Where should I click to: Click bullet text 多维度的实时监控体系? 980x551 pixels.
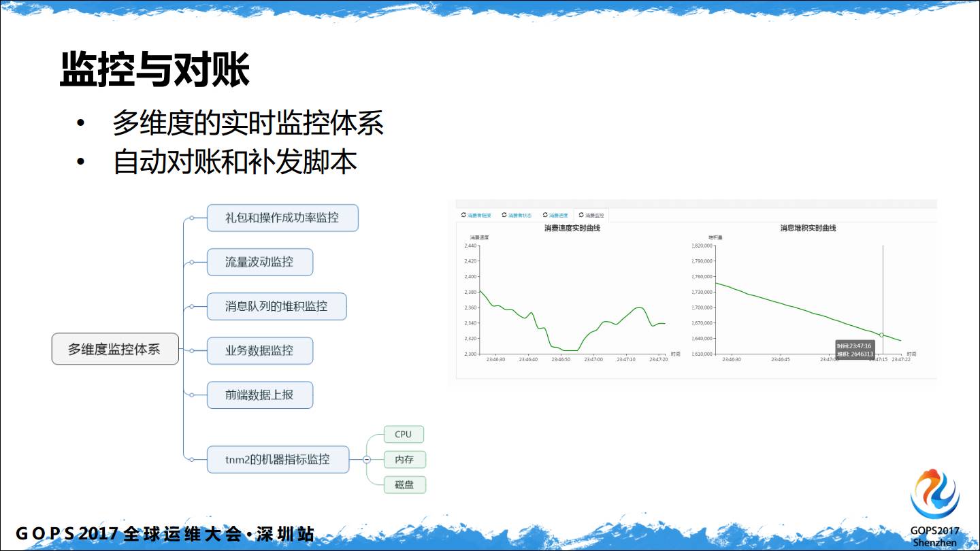248,123
